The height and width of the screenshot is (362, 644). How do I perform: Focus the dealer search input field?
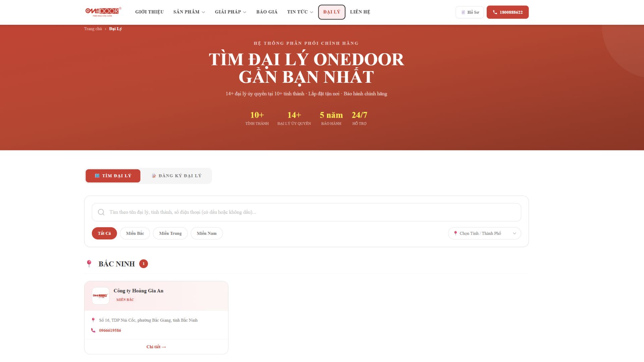306,212
